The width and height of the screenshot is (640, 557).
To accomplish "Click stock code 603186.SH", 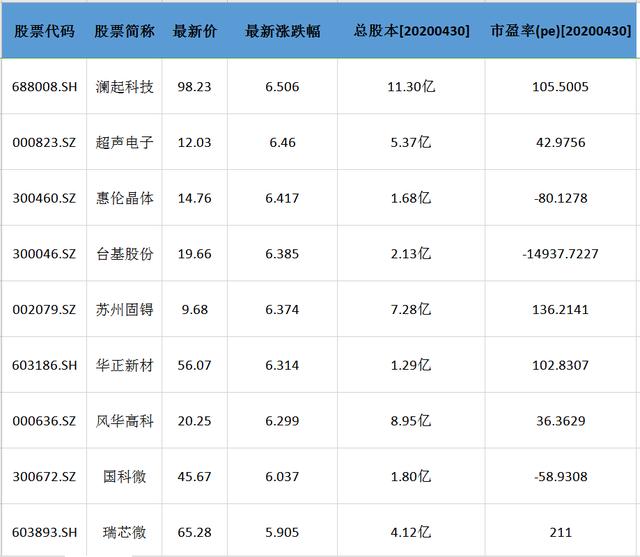I will pyautogui.click(x=44, y=365).
